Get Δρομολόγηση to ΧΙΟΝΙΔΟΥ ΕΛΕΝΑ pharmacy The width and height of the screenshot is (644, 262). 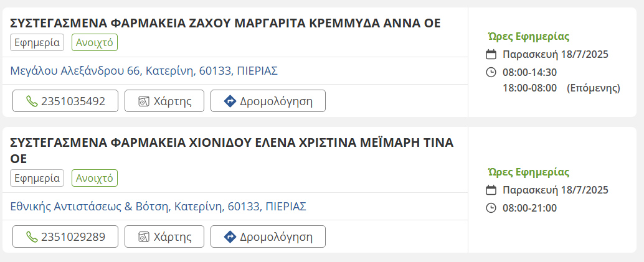pos(268,236)
